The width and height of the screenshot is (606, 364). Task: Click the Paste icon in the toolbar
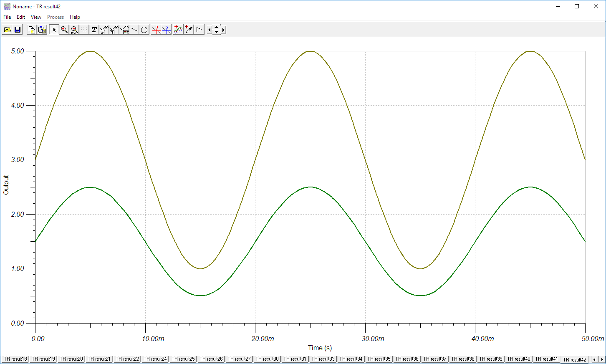pyautogui.click(x=42, y=30)
